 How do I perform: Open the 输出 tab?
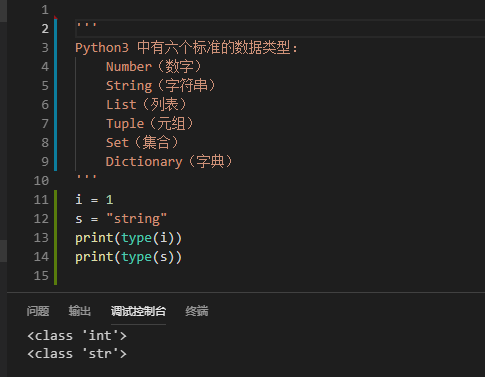[80, 311]
